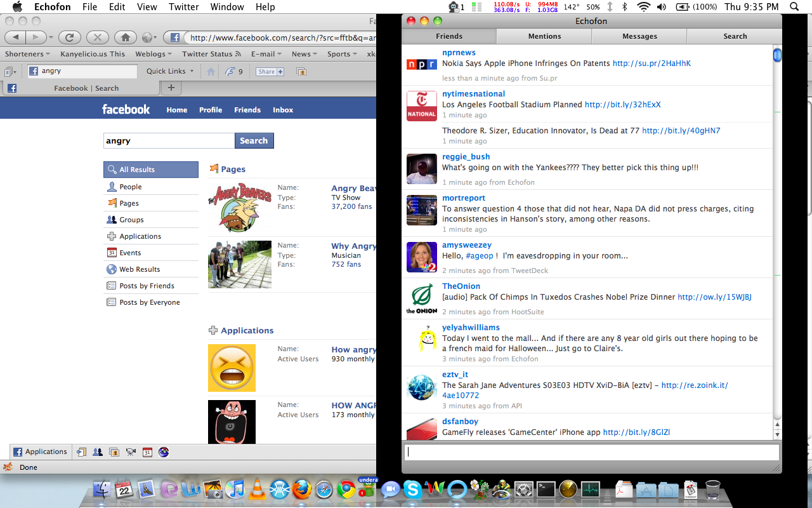812x508 pixels.
Task: Switch to the Mentions tab in Echofon
Action: (544, 36)
